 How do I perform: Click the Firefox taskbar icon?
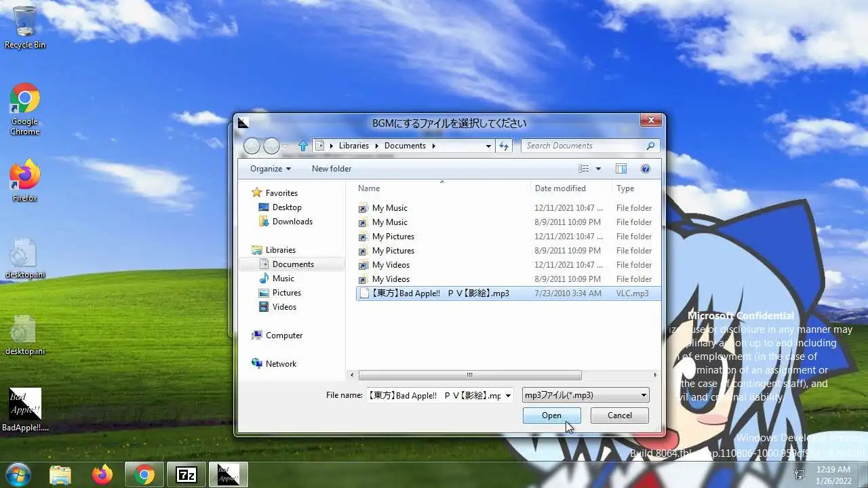[x=102, y=474]
